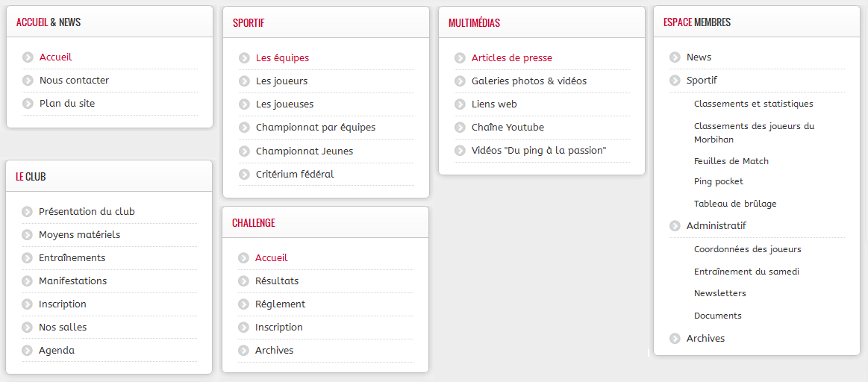
Task: Open Vidéos "Du ping à la passion"
Action: pyautogui.click(x=539, y=151)
